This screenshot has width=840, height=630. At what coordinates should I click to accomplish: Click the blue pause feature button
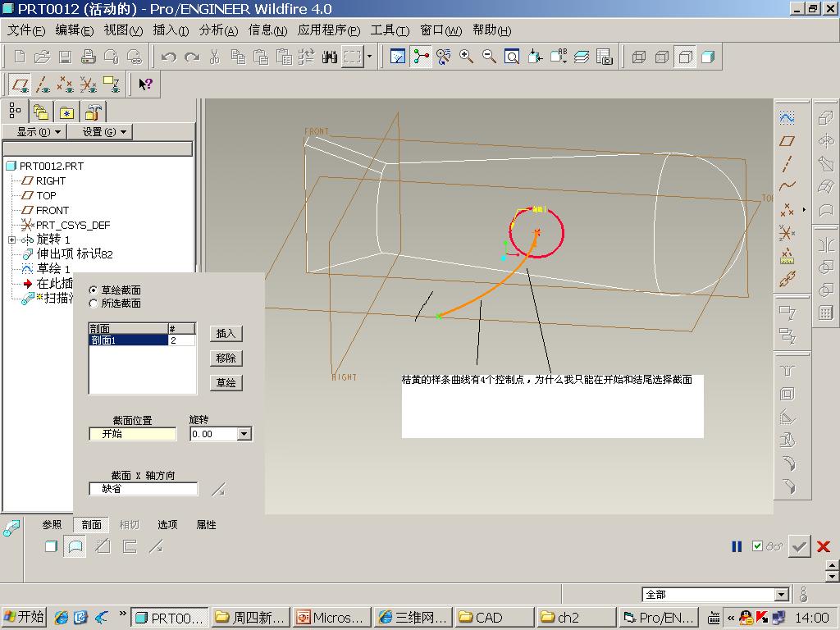coord(737,546)
